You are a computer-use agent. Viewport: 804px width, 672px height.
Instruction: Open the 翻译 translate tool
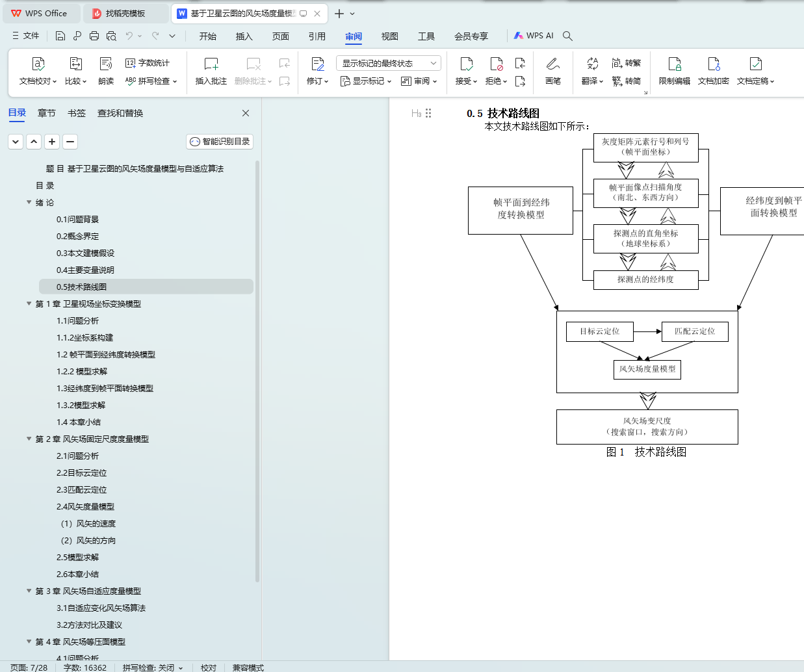[592, 71]
